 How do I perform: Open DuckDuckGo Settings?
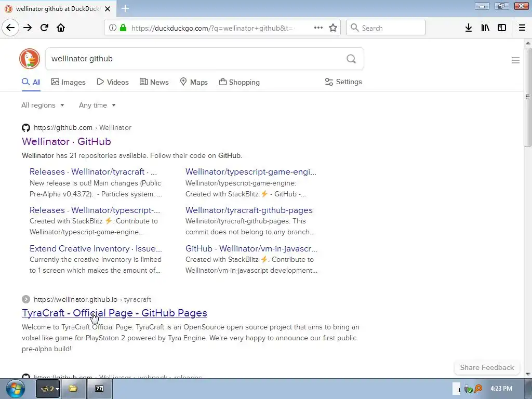[x=343, y=82]
